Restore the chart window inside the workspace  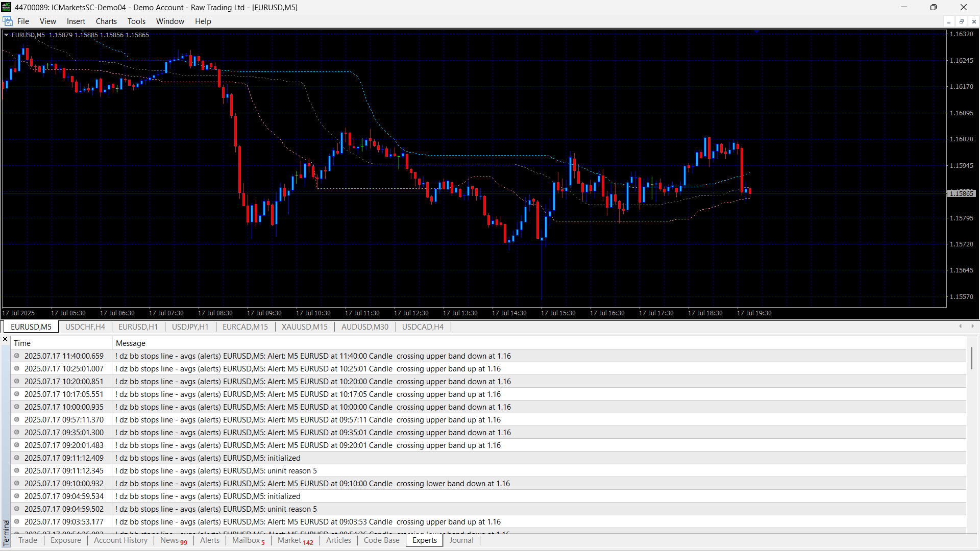click(x=962, y=21)
